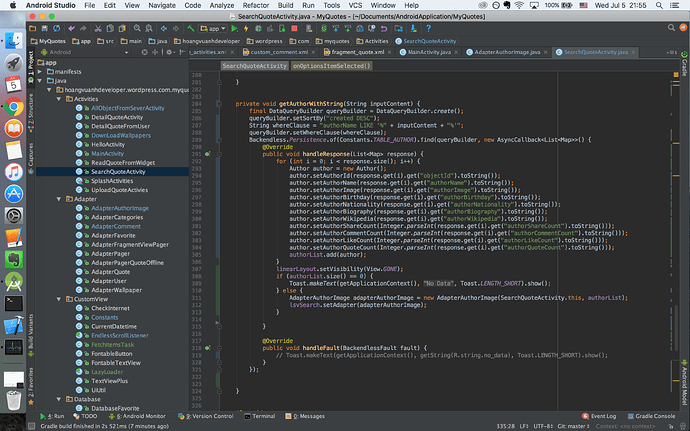
Task: Click the Search Everywhere magnifier icon
Action: 671,28
